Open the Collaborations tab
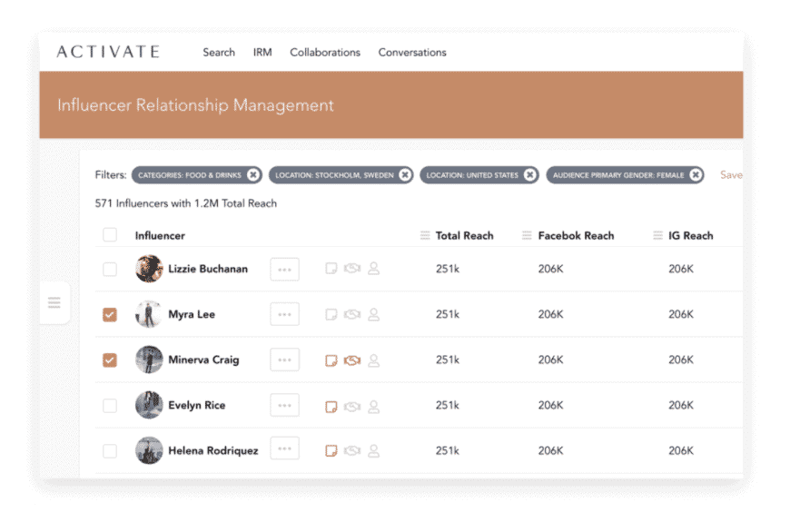This screenshot has height=532, width=800. (x=325, y=53)
